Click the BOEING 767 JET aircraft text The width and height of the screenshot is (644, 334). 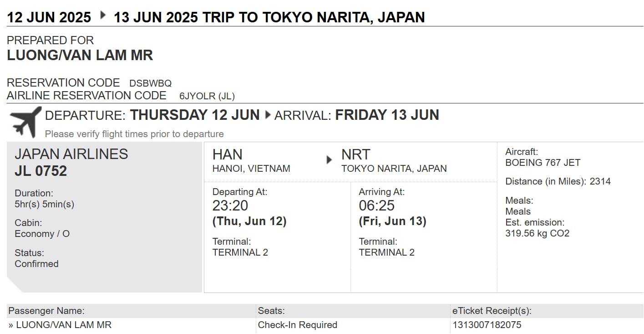[x=543, y=163]
